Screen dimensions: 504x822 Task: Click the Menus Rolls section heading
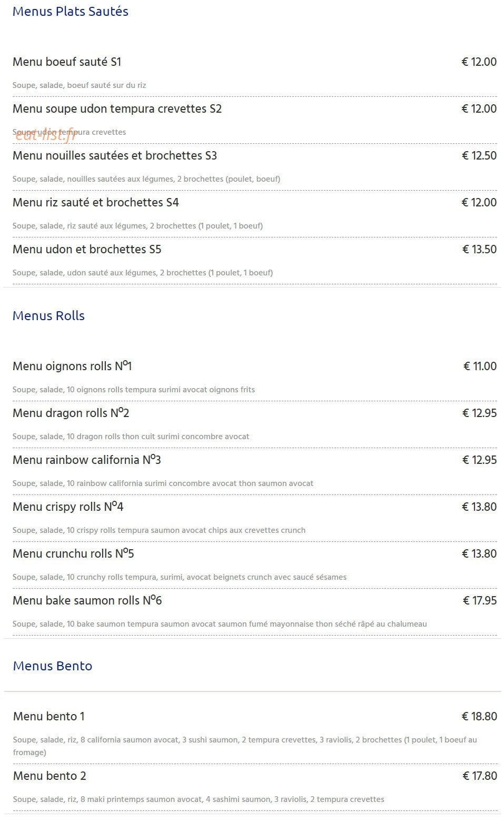tap(48, 316)
